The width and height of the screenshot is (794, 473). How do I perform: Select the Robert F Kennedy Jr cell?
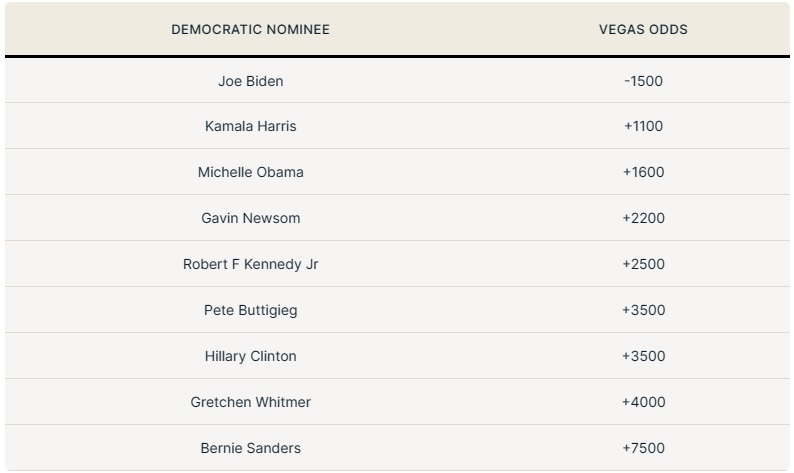pos(250,265)
